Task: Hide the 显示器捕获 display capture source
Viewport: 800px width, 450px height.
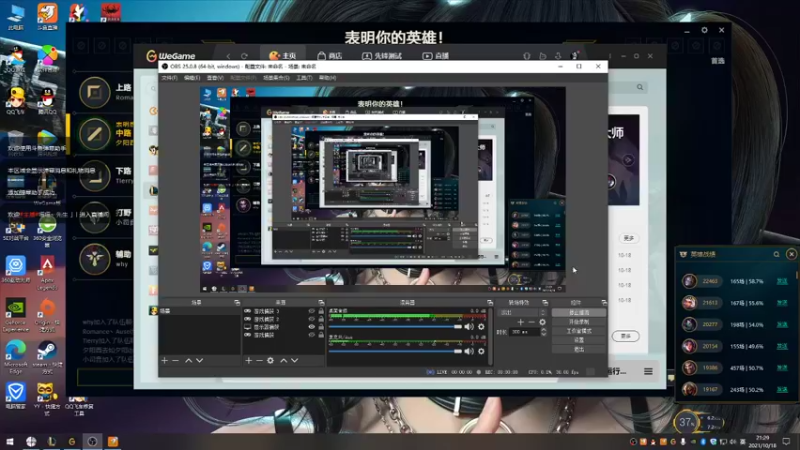Action: [311, 327]
